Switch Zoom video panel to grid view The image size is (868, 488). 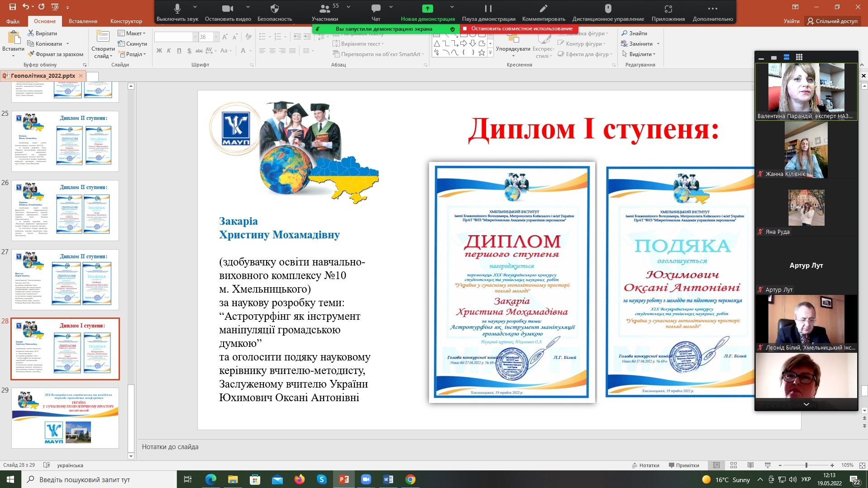coord(799,57)
